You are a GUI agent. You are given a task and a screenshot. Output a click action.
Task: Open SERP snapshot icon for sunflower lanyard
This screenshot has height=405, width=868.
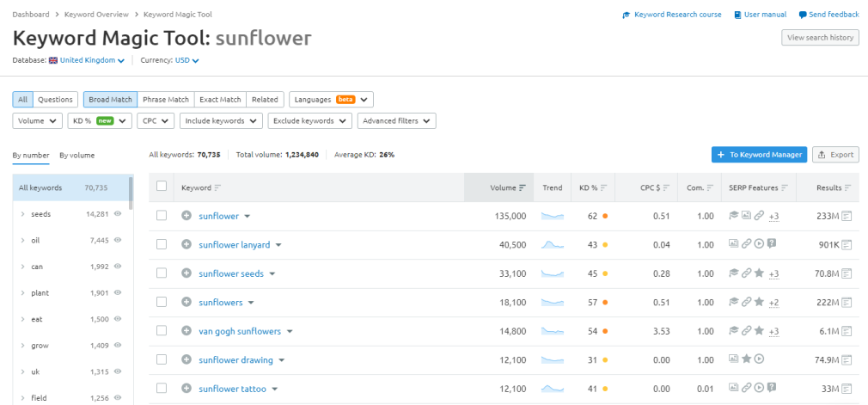click(847, 244)
